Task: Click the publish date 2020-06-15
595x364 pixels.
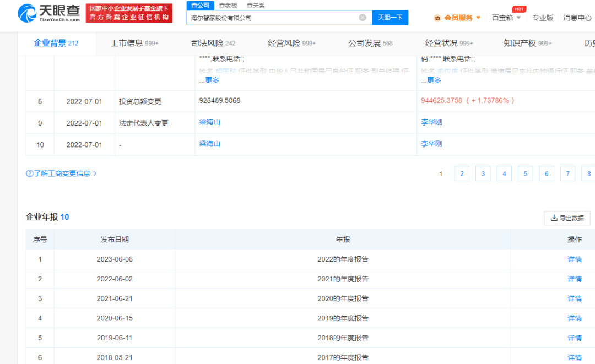Action: click(x=115, y=318)
